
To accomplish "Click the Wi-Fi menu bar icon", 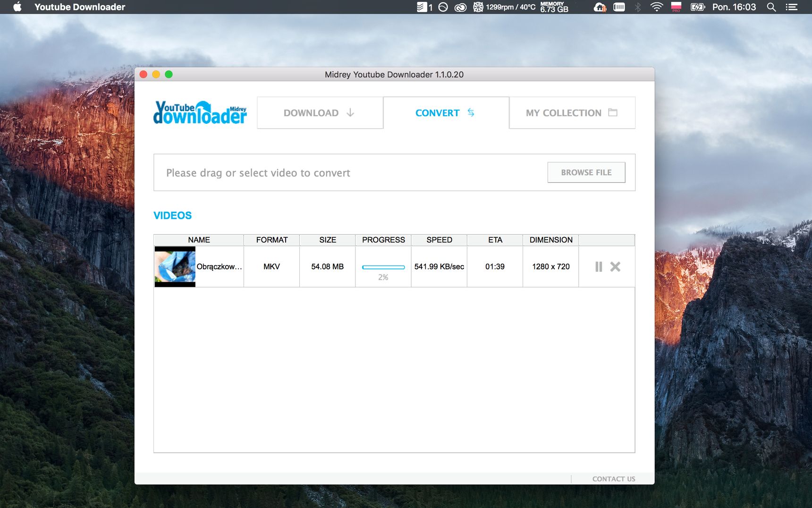I will pyautogui.click(x=657, y=7).
